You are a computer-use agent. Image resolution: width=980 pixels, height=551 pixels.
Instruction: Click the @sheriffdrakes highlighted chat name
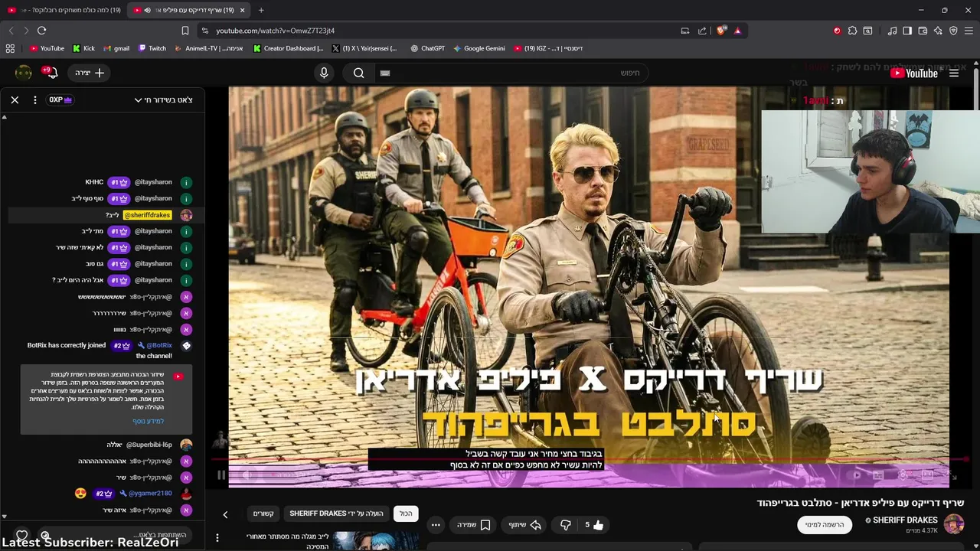point(147,215)
